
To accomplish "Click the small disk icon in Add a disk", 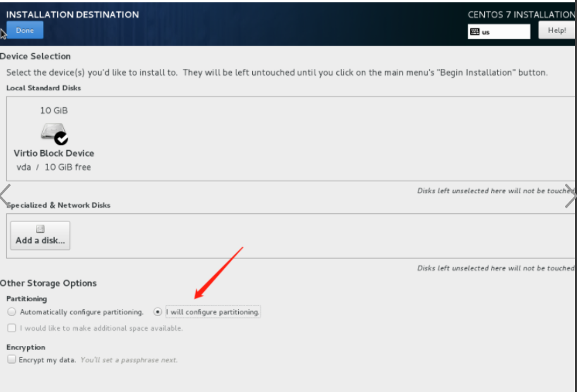I will (x=40, y=229).
